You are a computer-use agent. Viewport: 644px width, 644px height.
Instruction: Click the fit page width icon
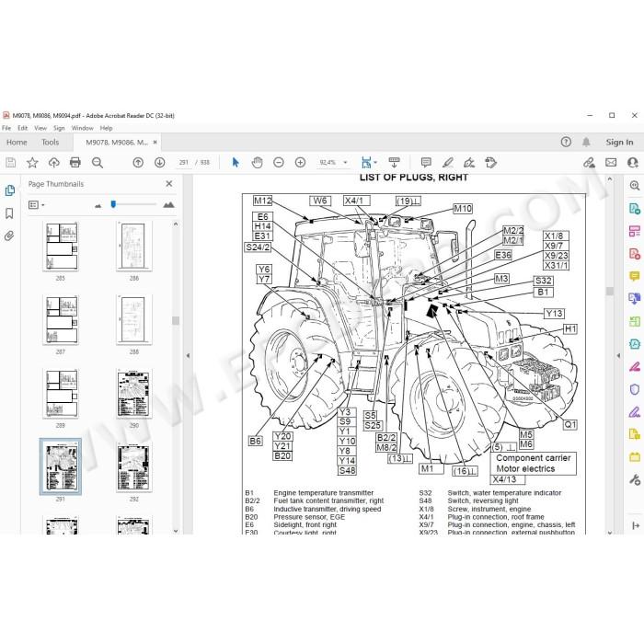pos(366,163)
